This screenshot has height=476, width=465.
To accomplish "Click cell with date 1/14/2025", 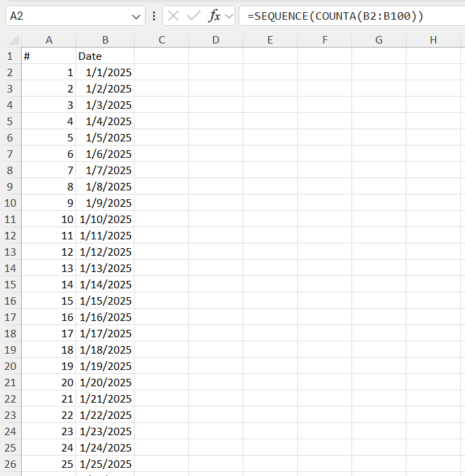I will pos(105,284).
